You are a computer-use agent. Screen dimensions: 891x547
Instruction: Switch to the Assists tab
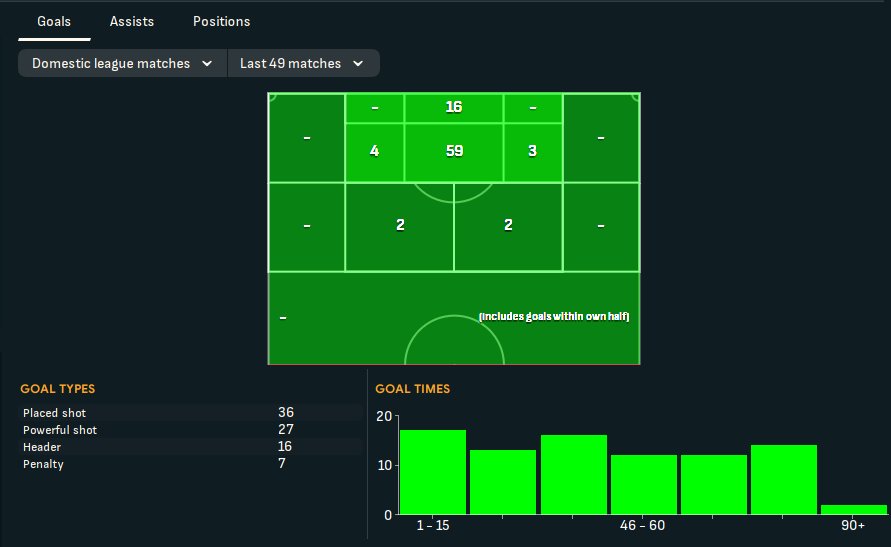point(131,21)
